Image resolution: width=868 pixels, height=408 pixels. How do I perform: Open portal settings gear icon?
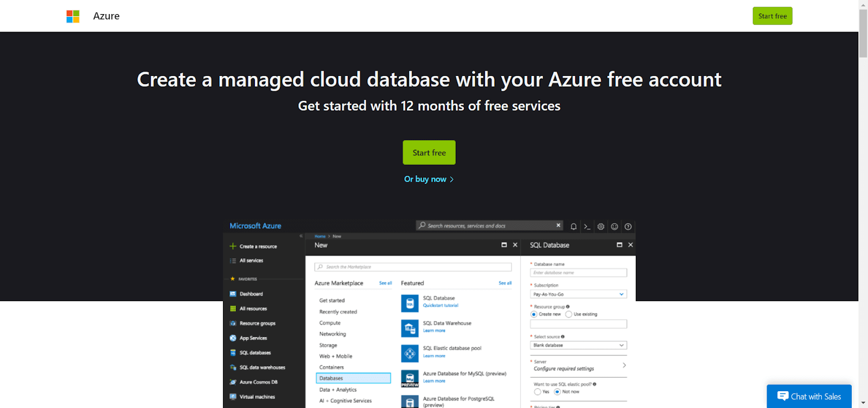(601, 227)
